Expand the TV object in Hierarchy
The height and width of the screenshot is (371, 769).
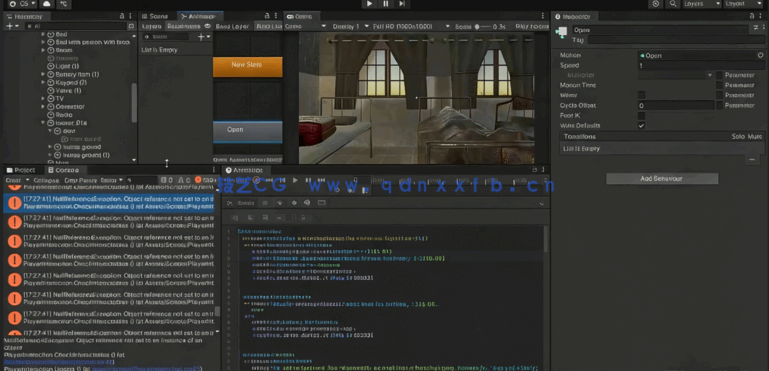tap(43, 98)
